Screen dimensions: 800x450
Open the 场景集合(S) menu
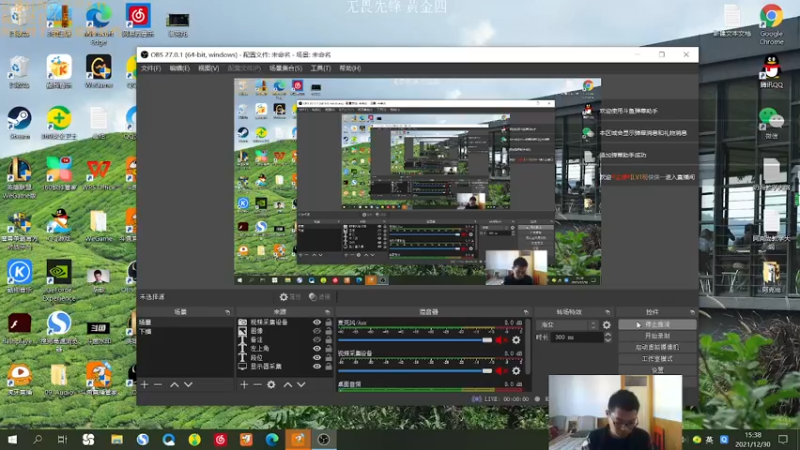tap(286, 68)
